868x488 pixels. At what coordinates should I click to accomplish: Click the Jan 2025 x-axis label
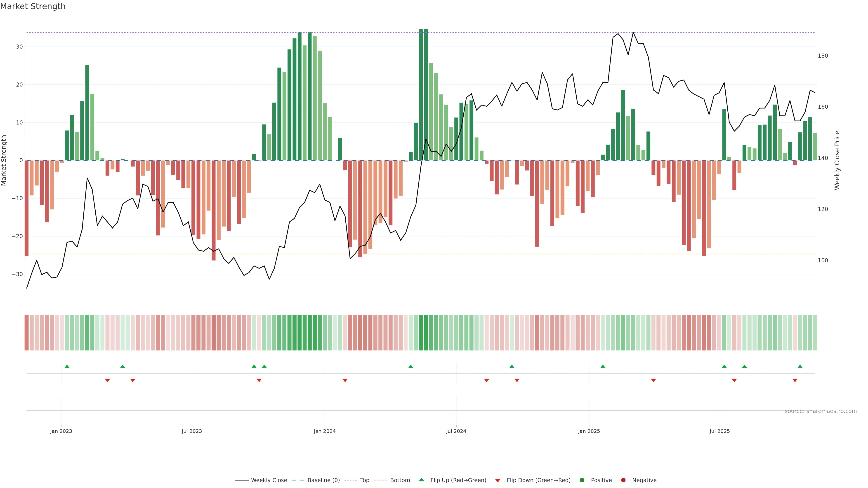pos(589,431)
